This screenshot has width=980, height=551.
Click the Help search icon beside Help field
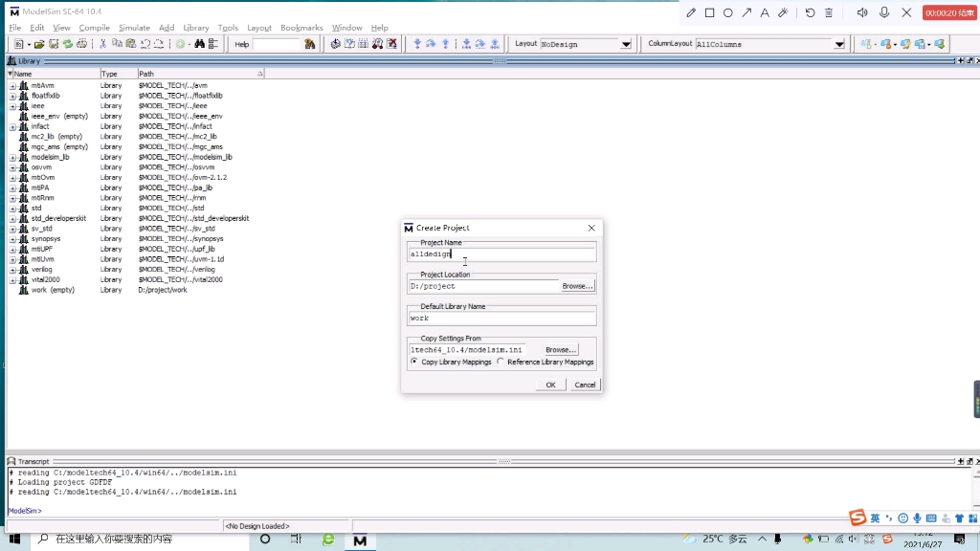(309, 44)
